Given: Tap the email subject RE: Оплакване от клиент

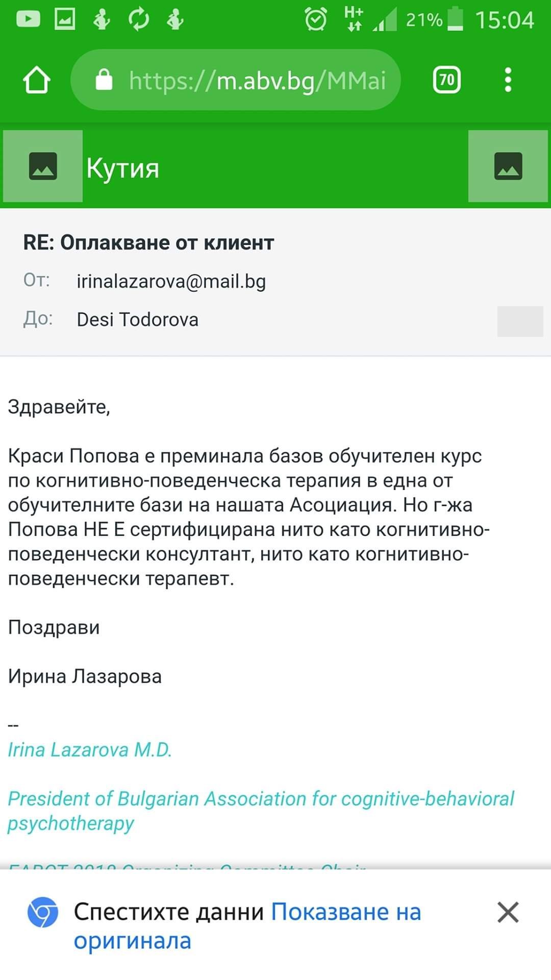Looking at the screenshot, I should click(148, 242).
